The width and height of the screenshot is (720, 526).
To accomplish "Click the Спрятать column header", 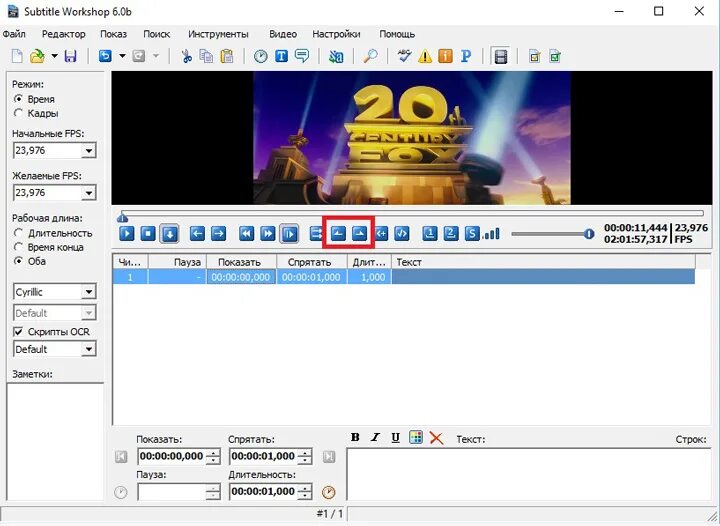I will click(x=312, y=262).
